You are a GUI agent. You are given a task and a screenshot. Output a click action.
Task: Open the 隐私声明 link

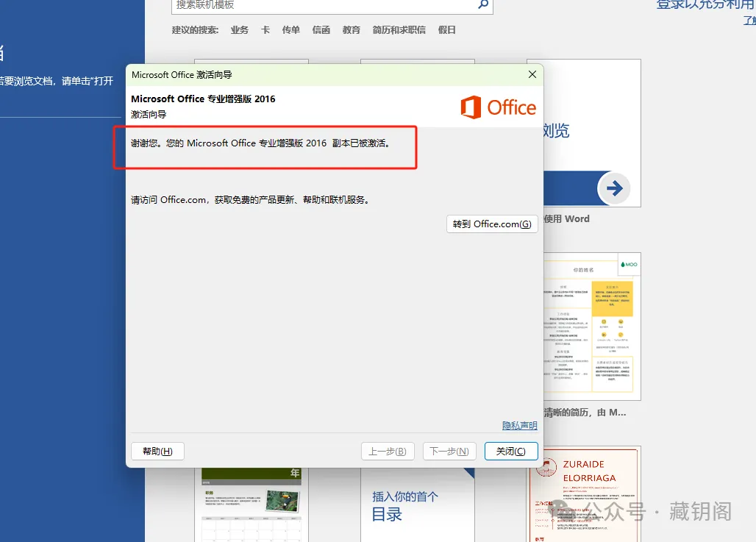coord(520,425)
